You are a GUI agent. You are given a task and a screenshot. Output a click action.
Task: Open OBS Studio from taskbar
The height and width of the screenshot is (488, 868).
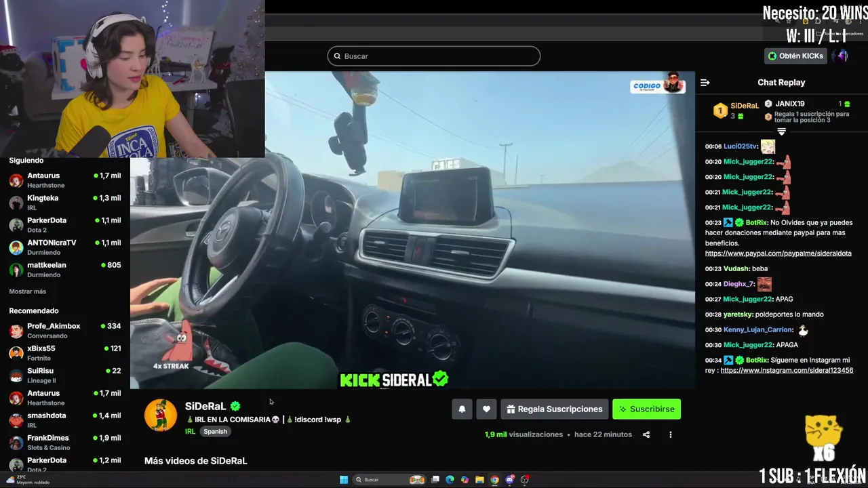click(525, 480)
